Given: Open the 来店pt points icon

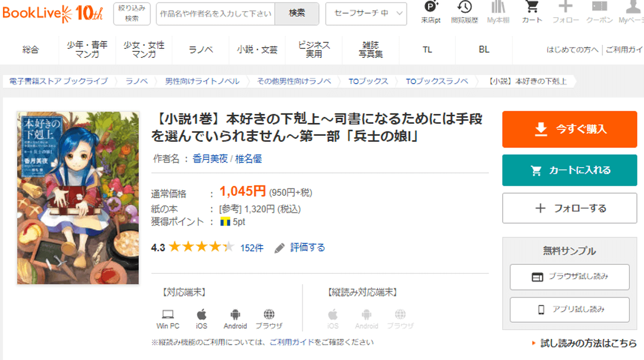Looking at the screenshot, I should coord(431,8).
